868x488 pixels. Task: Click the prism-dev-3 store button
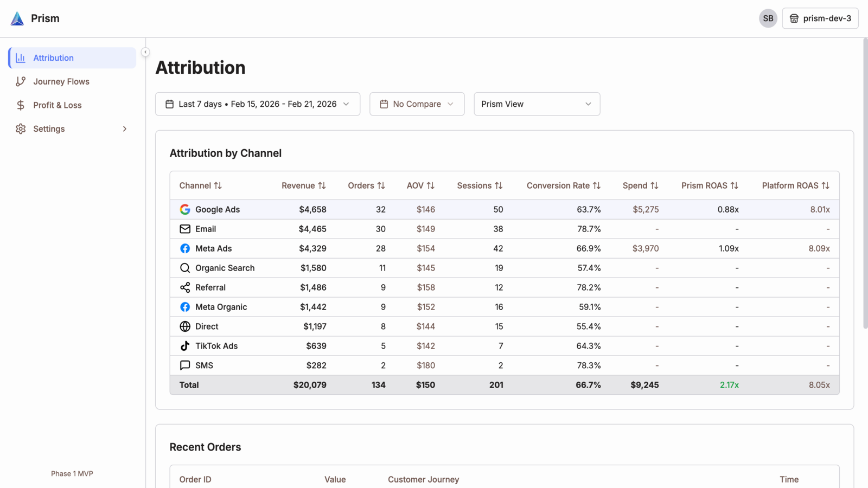(820, 18)
